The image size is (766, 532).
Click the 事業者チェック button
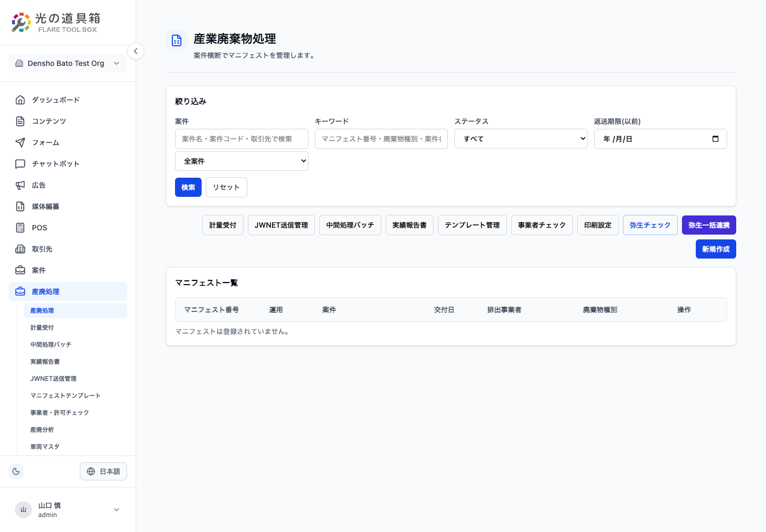(542, 225)
